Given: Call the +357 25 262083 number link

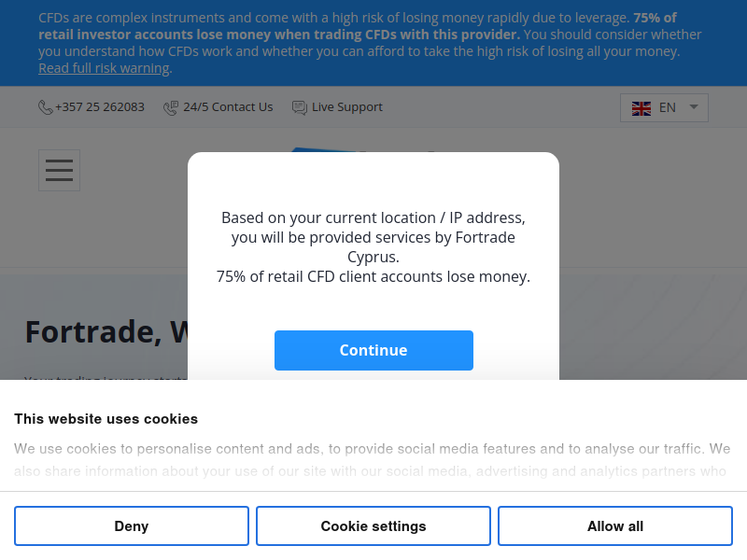Looking at the screenshot, I should click(100, 107).
